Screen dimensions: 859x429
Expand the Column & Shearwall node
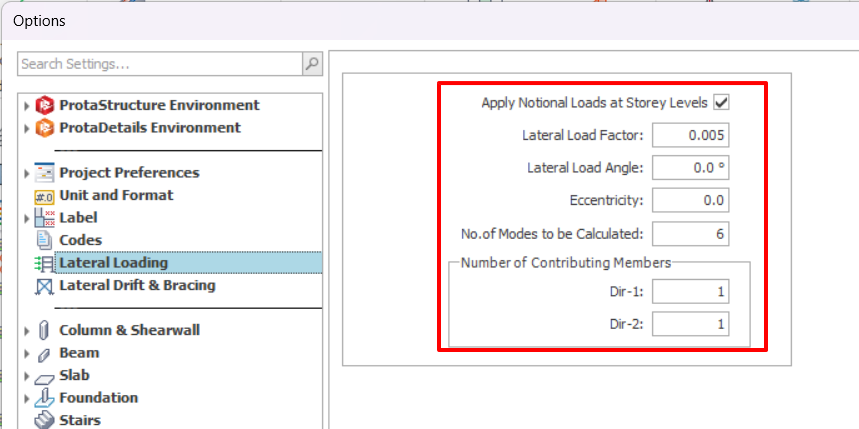pos(26,331)
